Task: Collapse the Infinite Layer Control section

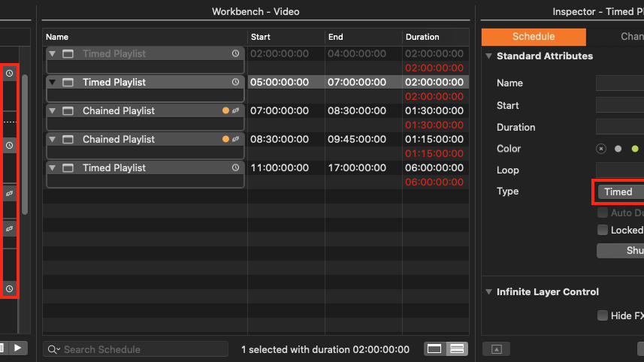Action: 489,292
